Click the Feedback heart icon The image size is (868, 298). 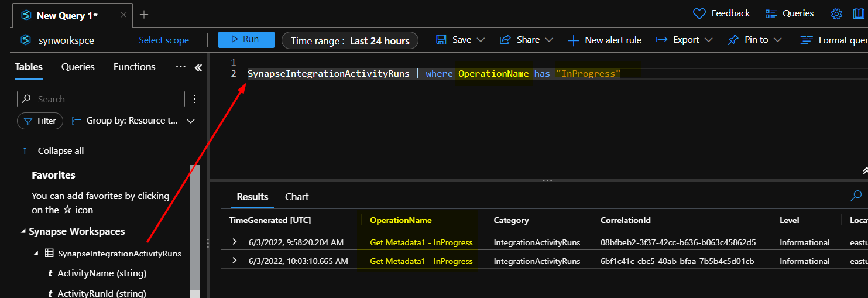point(699,13)
